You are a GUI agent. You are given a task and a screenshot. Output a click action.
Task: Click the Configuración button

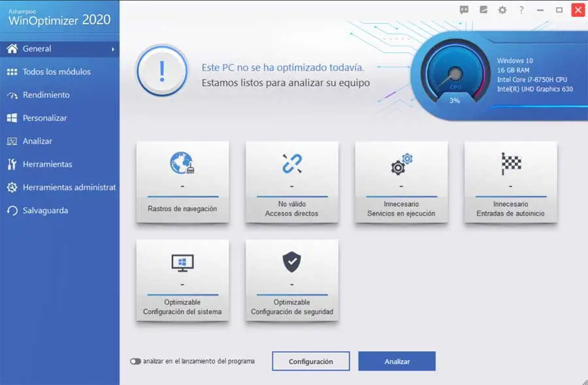311,362
